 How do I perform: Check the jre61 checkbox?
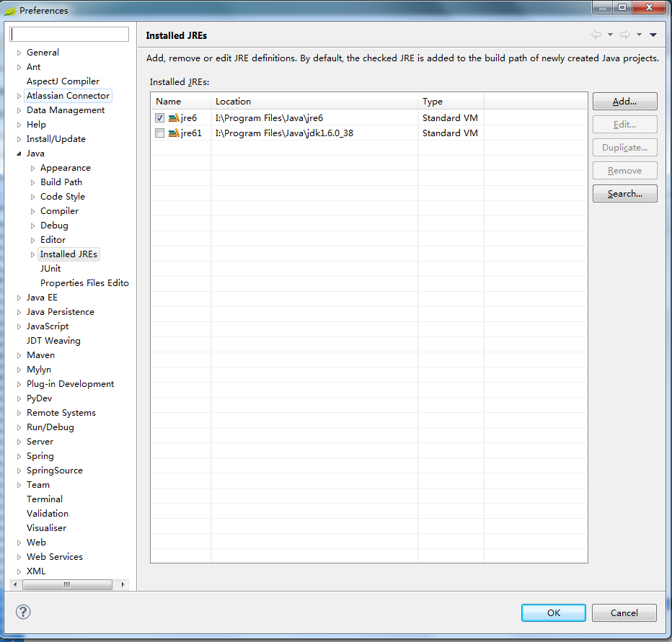(160, 133)
